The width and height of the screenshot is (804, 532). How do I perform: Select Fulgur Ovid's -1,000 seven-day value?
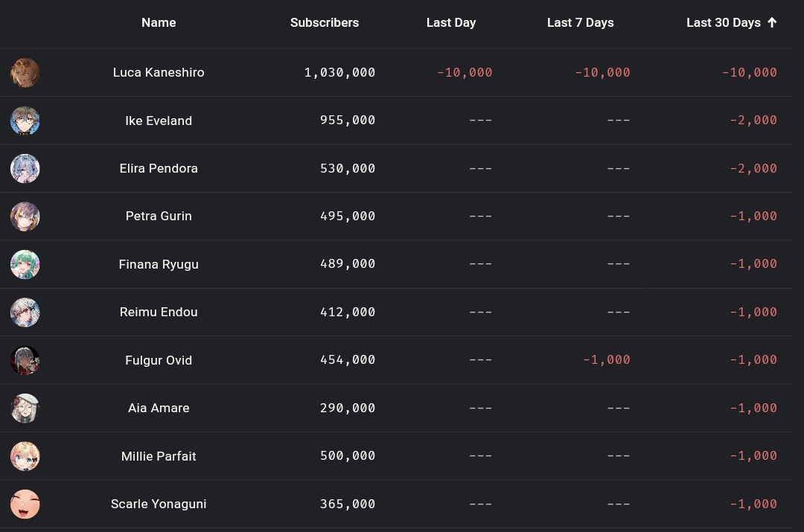point(607,360)
